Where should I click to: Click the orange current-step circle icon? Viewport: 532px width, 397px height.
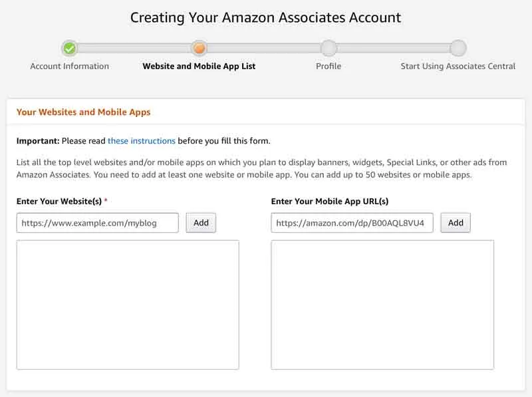(199, 48)
